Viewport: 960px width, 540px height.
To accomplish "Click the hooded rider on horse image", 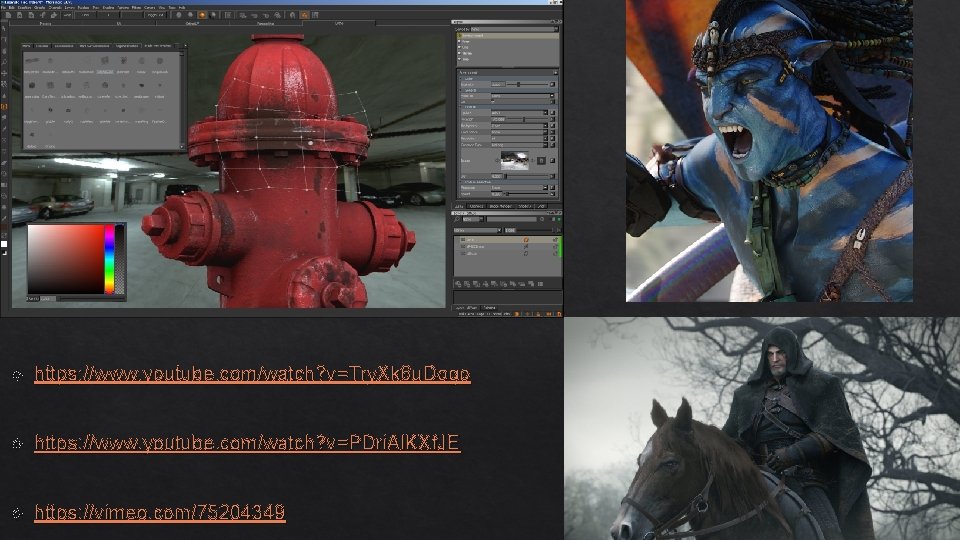I will point(762,429).
